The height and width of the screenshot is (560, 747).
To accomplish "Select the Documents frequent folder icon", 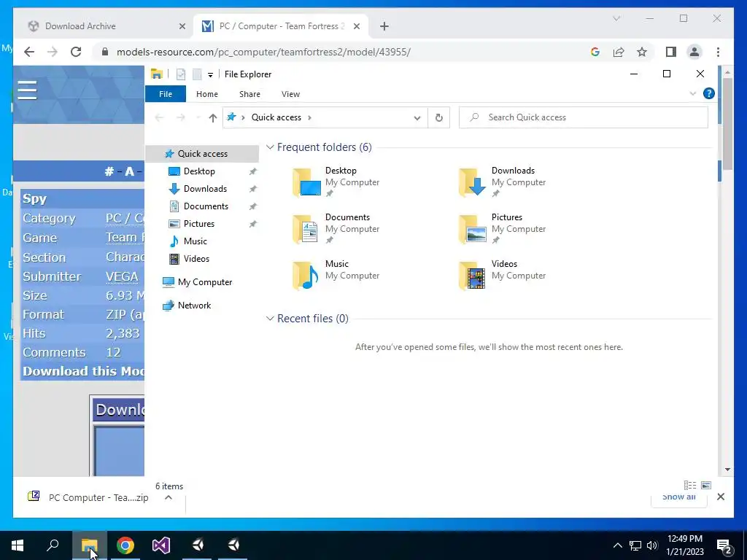I will (306, 229).
